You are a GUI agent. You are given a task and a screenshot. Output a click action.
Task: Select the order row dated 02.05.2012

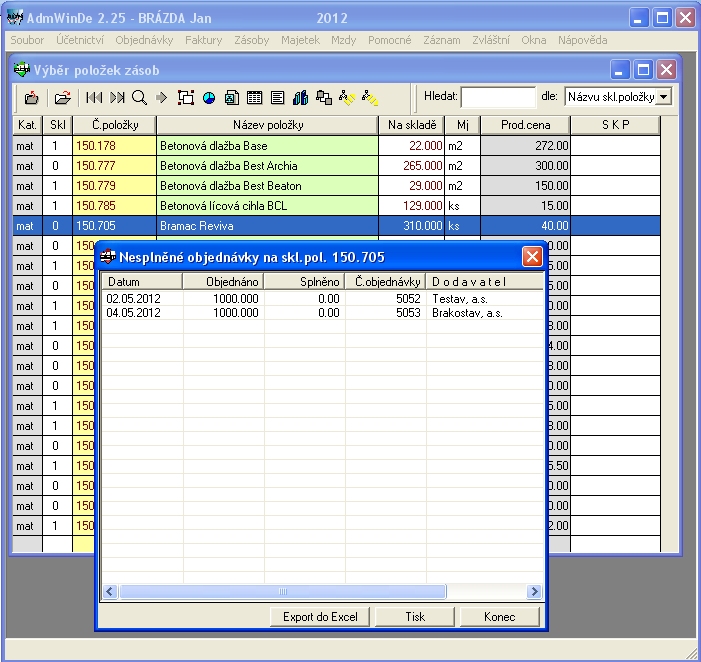(322, 299)
